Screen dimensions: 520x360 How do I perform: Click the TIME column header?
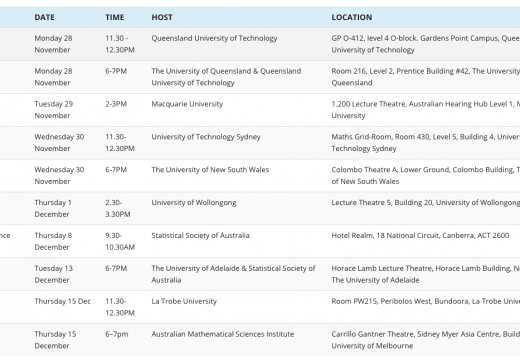coord(115,17)
